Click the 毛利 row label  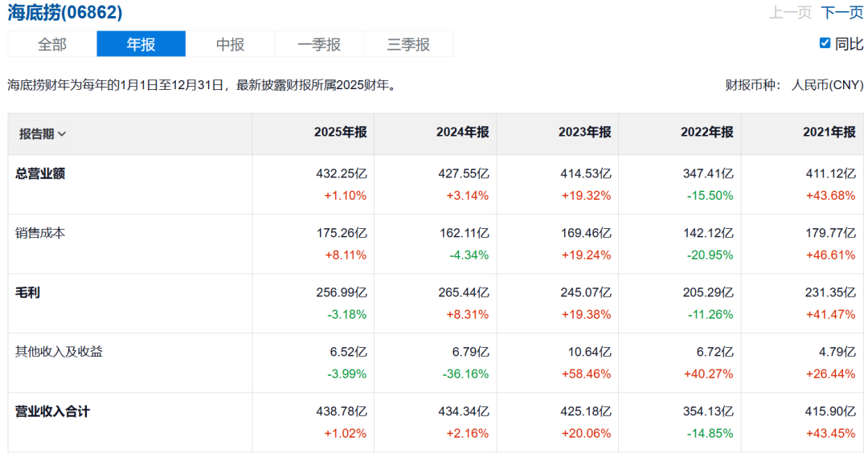pyautogui.click(x=27, y=292)
